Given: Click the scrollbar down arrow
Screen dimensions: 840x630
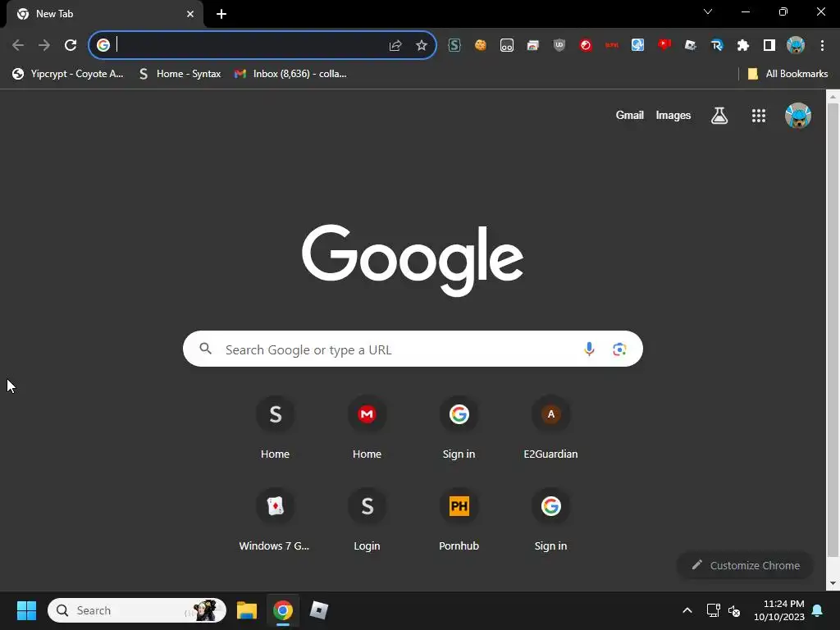Looking at the screenshot, I should (x=833, y=583).
